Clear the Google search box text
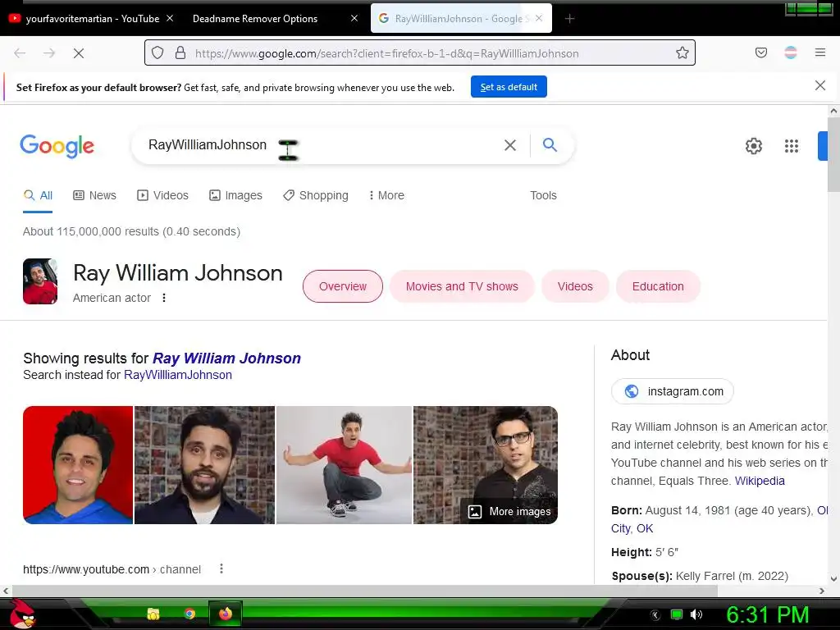840x630 pixels. [x=510, y=144]
